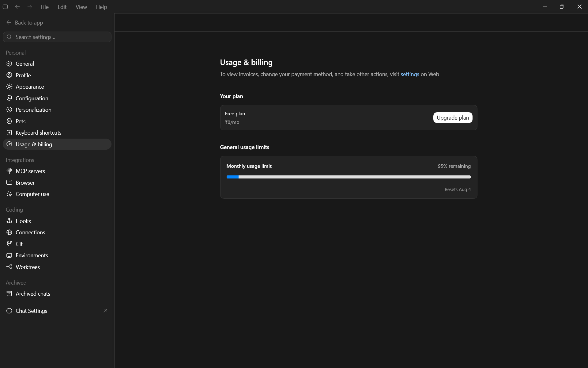Viewport: 588px width, 368px height.
Task: Open Connections settings label
Action: [30, 232]
